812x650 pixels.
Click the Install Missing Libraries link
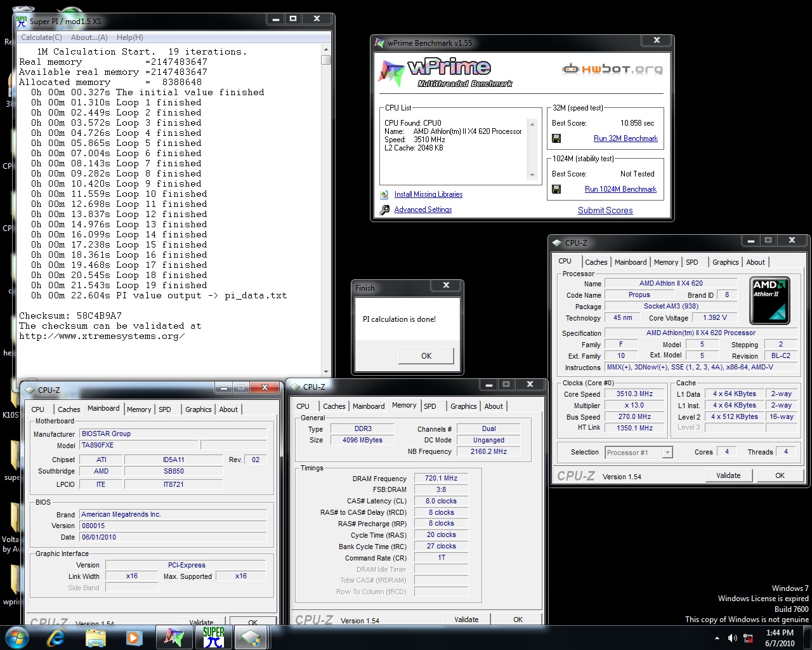428,194
